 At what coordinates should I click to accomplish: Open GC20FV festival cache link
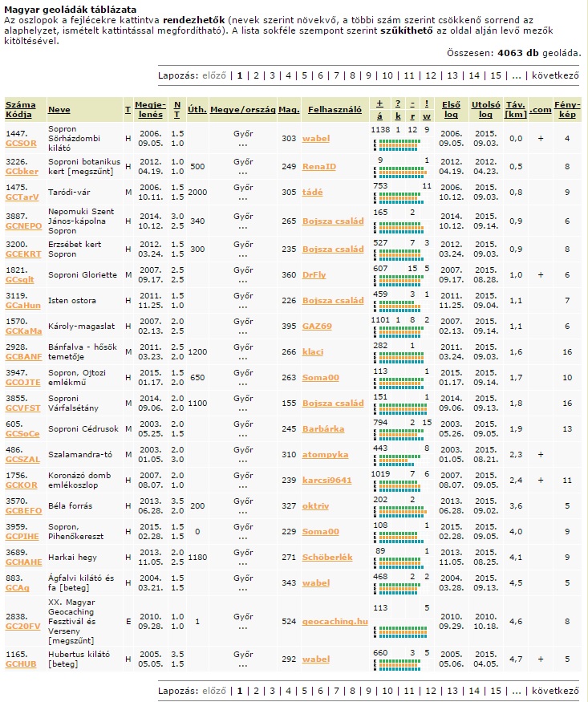tap(22, 626)
